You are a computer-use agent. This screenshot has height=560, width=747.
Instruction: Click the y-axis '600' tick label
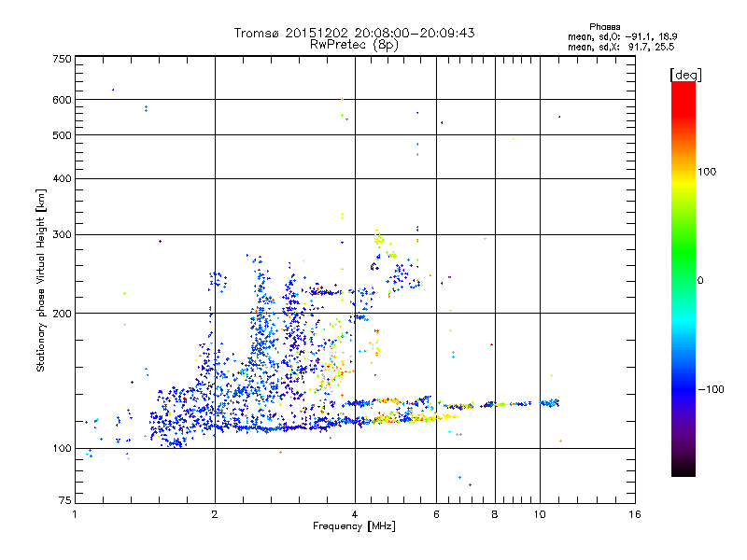coord(63,100)
